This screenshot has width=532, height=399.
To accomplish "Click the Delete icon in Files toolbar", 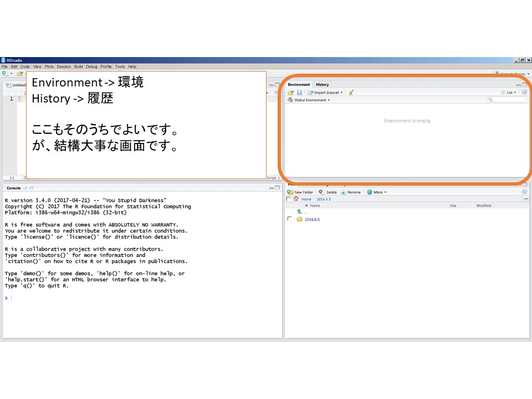I will (321, 192).
